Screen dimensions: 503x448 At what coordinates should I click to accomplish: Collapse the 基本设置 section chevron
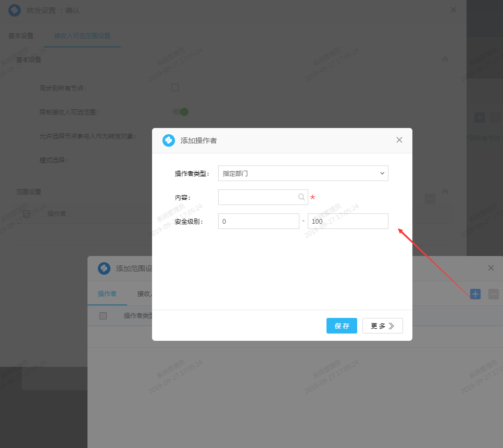[445, 59]
